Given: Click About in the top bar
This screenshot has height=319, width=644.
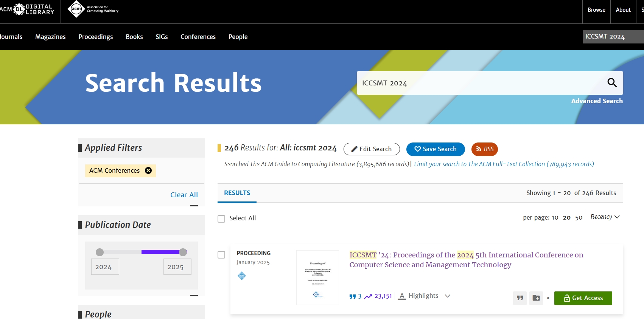Looking at the screenshot, I should tap(623, 10).
